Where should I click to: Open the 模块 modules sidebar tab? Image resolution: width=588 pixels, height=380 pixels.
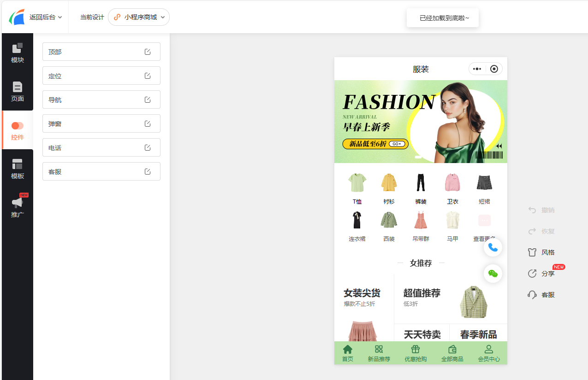pyautogui.click(x=18, y=53)
